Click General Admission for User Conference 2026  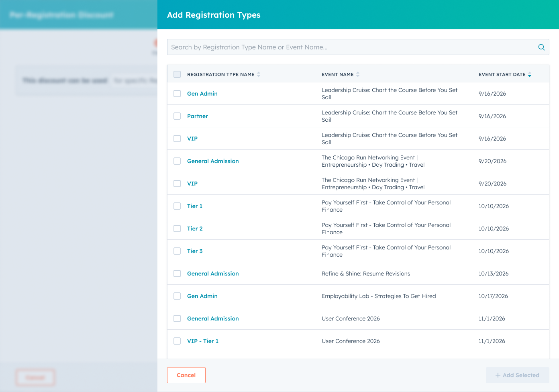click(x=213, y=318)
